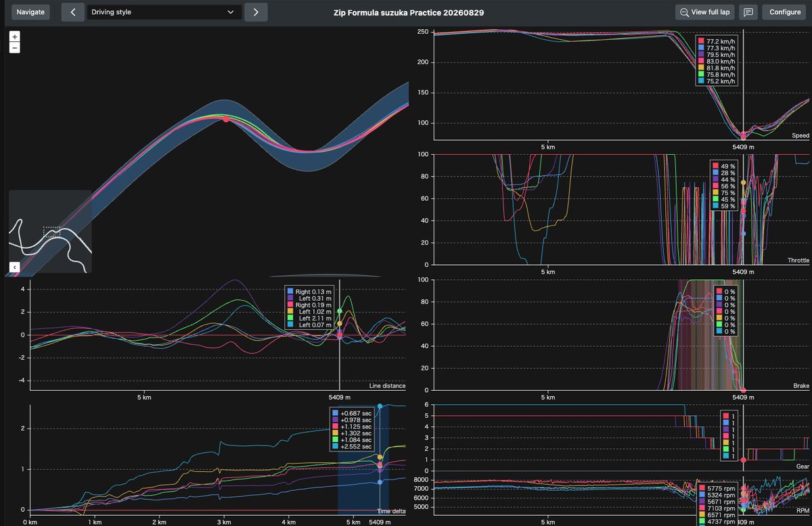Viewport: 812px width, 526px height.
Task: Select the red car marker on track
Action: (x=226, y=119)
